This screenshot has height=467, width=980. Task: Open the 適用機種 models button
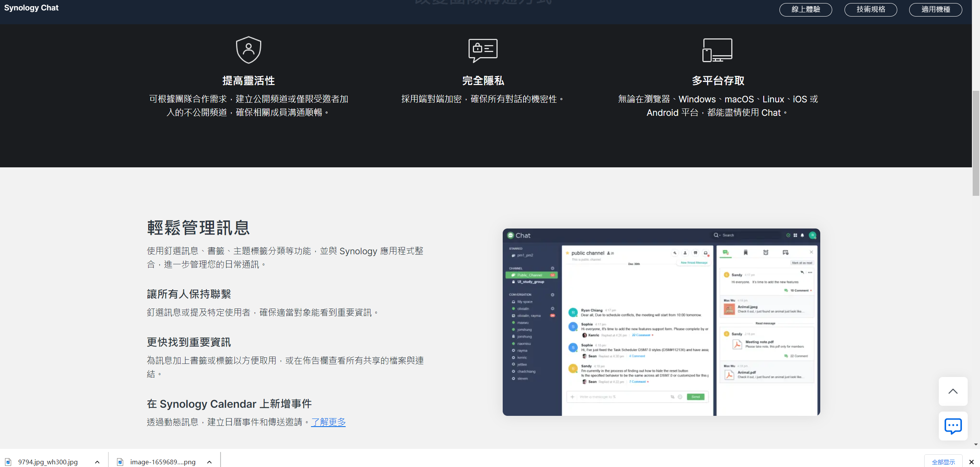(936, 10)
